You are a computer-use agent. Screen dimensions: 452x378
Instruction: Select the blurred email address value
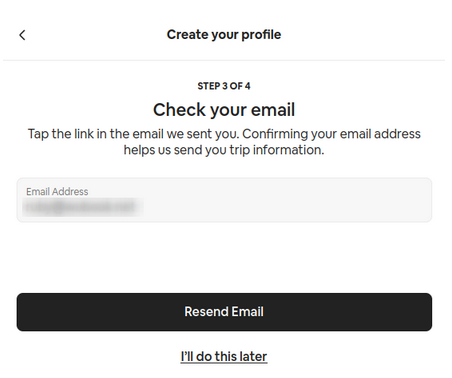point(83,207)
